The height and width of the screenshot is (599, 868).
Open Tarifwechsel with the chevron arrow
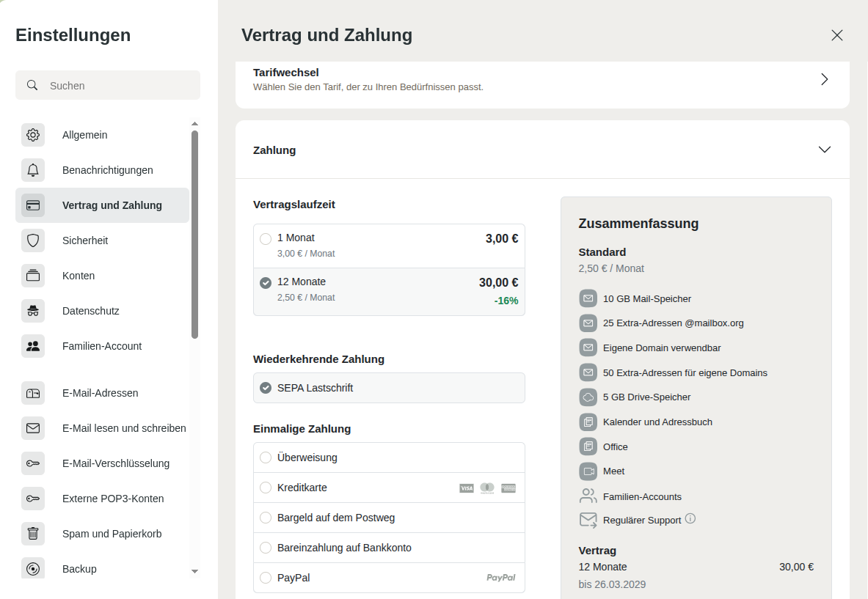[824, 79]
